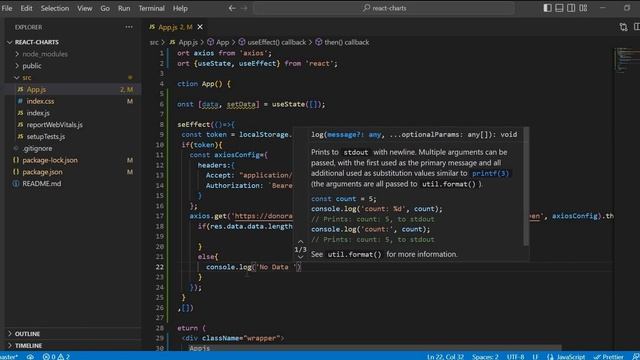This screenshot has height=360, width=640.
Task: Toggle secondary sidebar layout icon
Action: [x=571, y=8]
